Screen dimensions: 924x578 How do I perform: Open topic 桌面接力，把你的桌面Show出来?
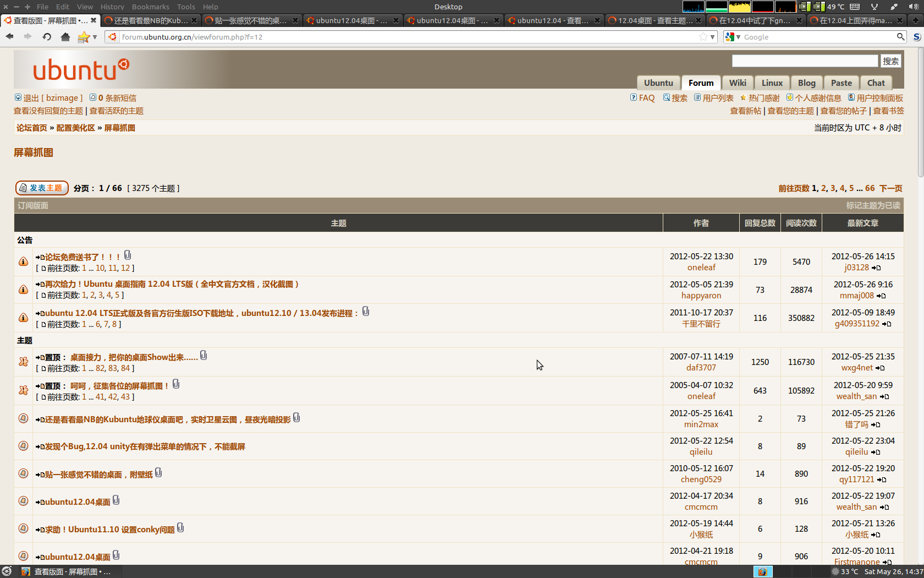tap(134, 357)
